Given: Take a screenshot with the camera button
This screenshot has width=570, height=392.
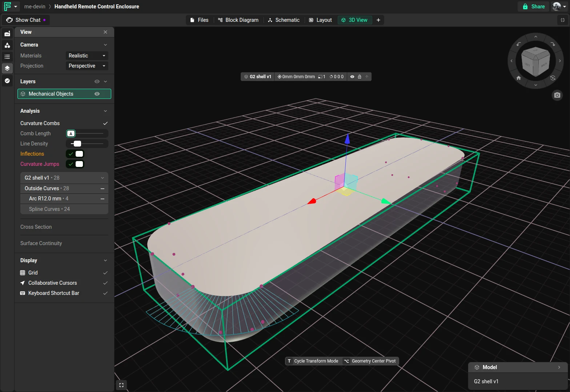Looking at the screenshot, I should tap(557, 95).
